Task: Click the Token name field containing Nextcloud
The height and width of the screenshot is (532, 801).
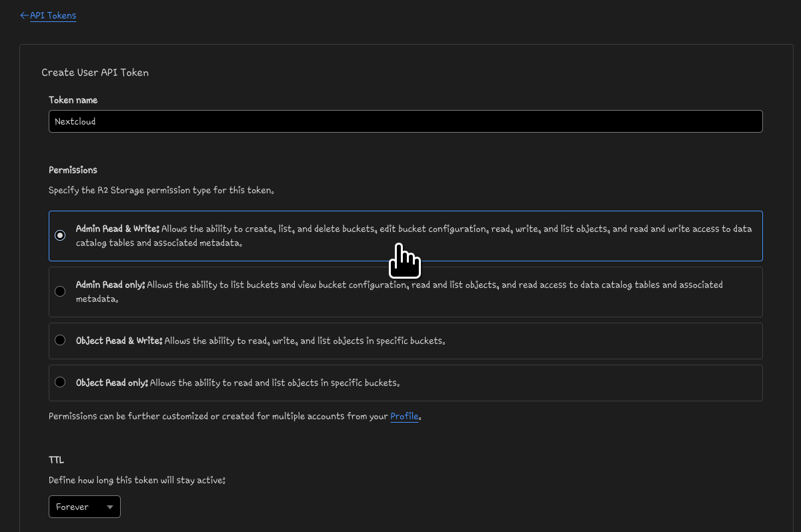Action: coord(405,121)
